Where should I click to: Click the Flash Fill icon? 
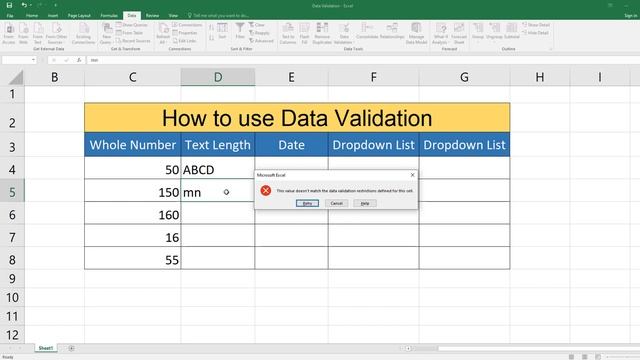(304, 33)
